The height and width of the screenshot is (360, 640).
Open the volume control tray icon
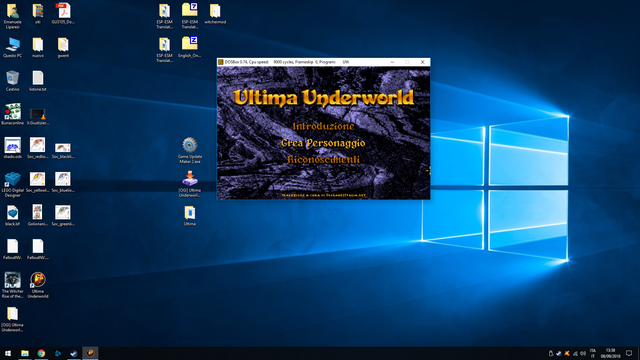(x=583, y=353)
